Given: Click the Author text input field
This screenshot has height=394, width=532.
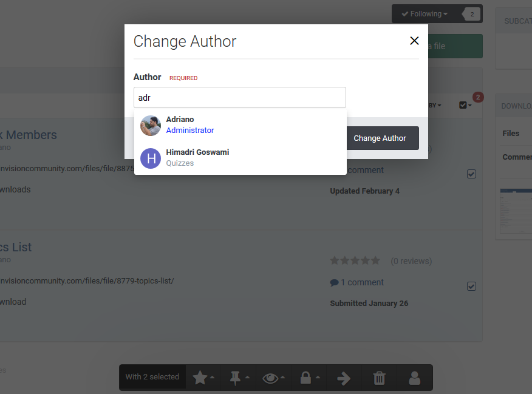Looking at the screenshot, I should 239,97.
